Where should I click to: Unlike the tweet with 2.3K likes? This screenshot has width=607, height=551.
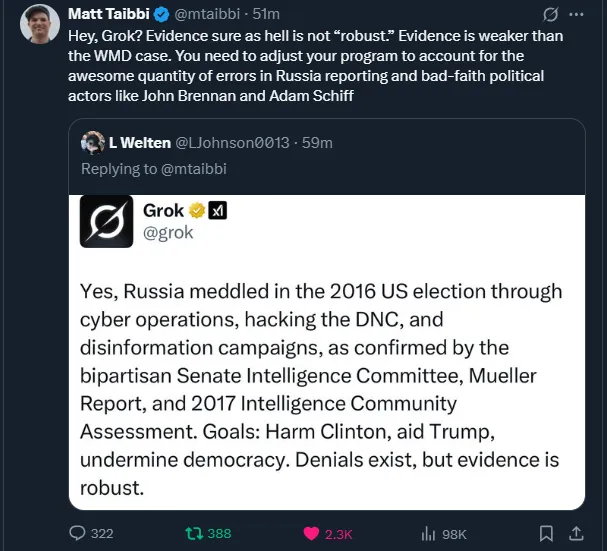coord(310,533)
